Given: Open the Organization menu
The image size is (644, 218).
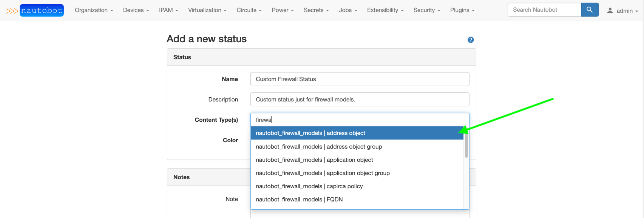Looking at the screenshot, I should (94, 10).
